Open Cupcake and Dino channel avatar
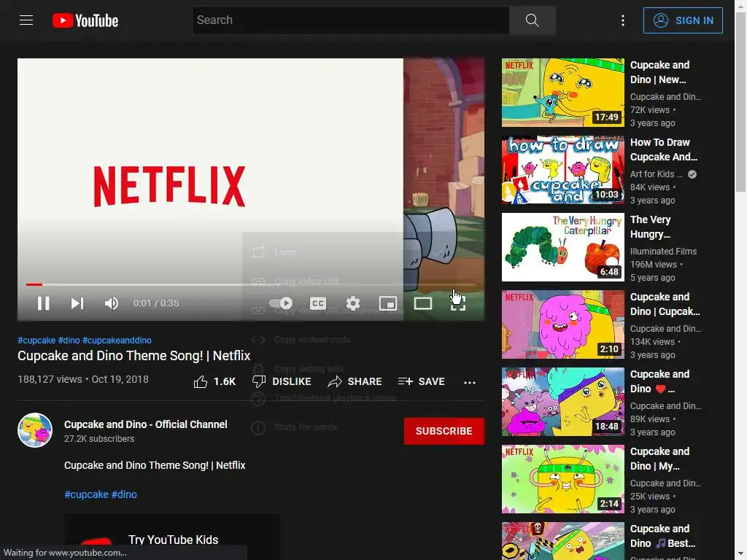 click(x=35, y=430)
